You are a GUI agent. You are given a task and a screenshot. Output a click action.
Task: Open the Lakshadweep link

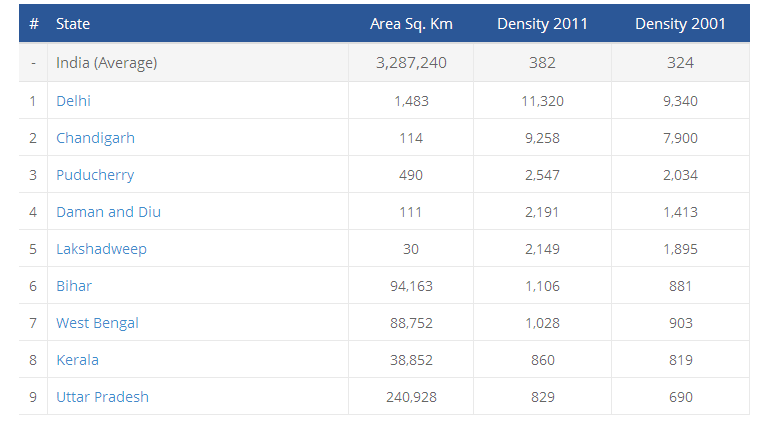(101, 250)
